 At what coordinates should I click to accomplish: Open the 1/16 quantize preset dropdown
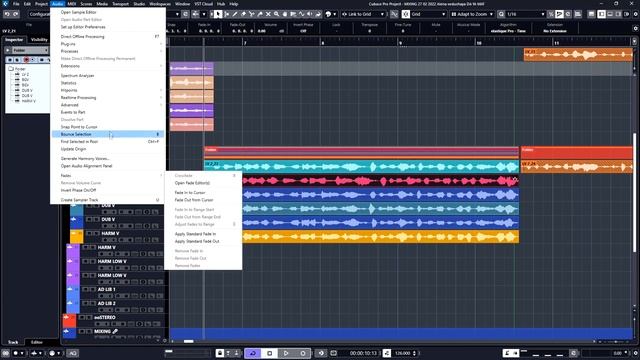526,14
